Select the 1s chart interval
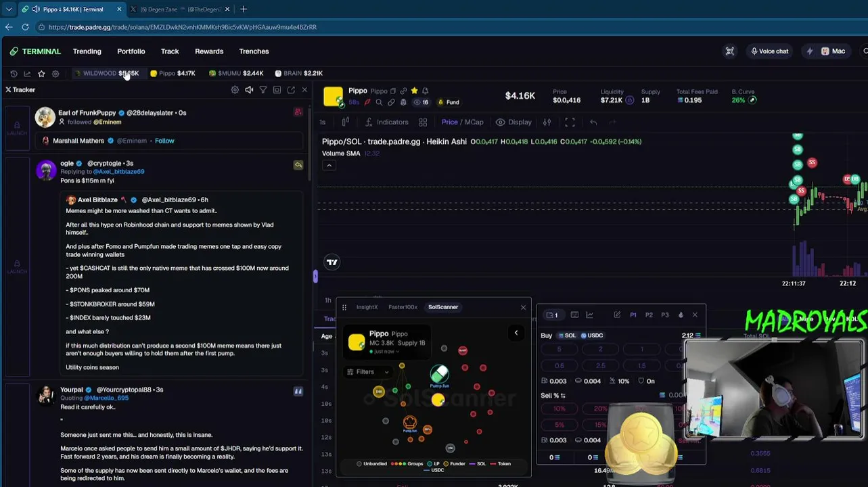The image size is (868, 487). click(x=323, y=122)
